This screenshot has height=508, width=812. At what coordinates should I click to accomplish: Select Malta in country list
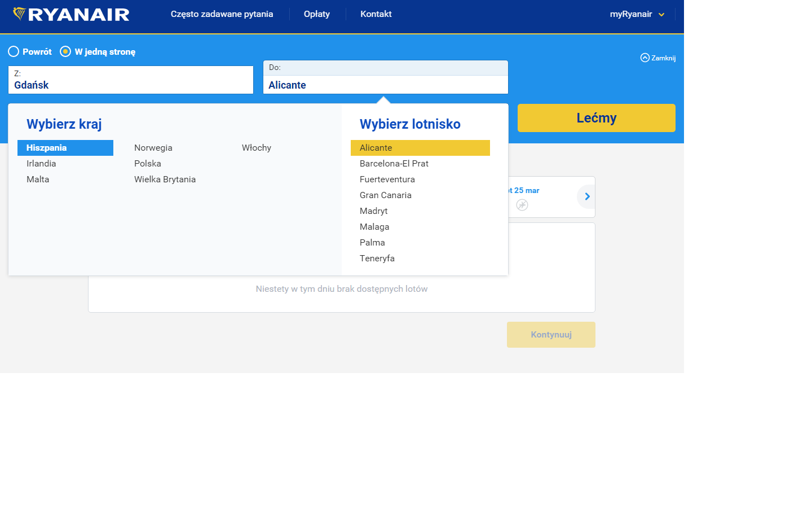[38, 179]
